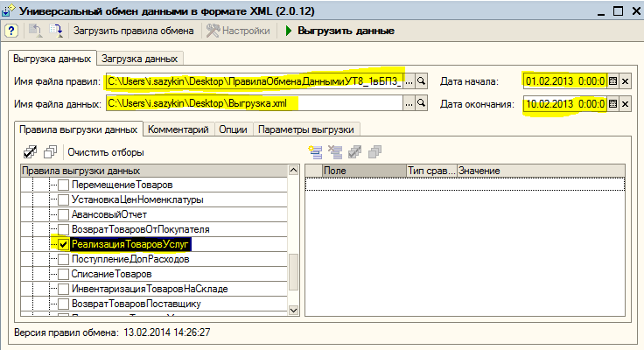Browse for rules file with ellipsis button
The height and width of the screenshot is (350, 644).
point(409,81)
